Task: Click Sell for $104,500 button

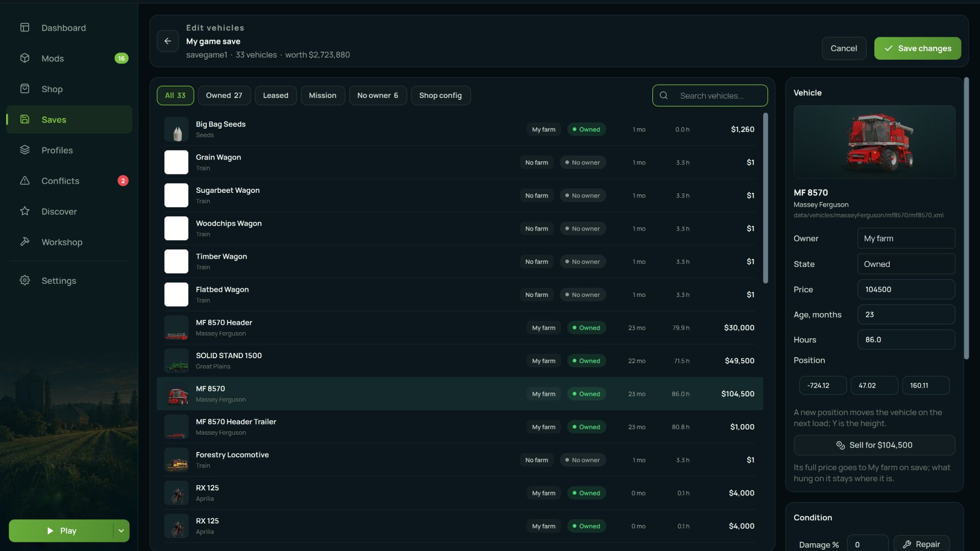Action: pos(874,445)
